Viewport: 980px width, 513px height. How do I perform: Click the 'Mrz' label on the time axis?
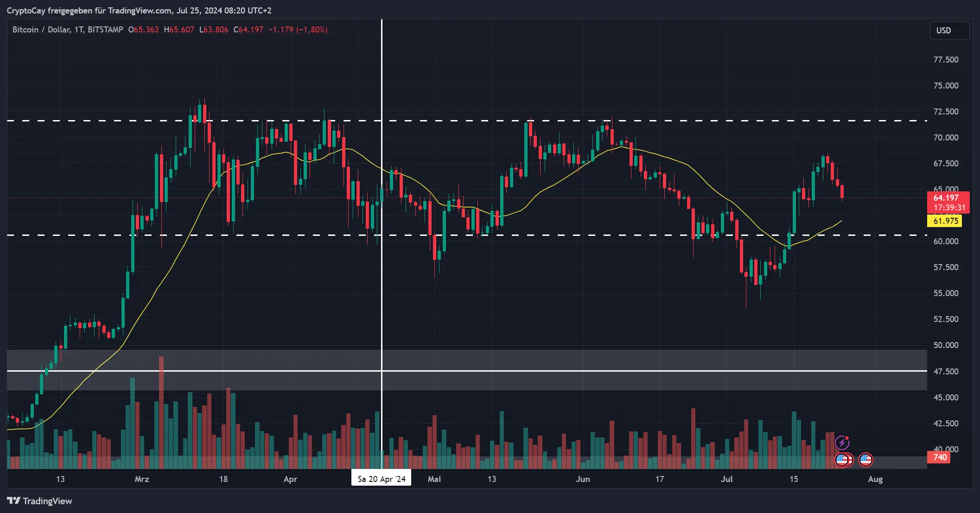tap(142, 479)
